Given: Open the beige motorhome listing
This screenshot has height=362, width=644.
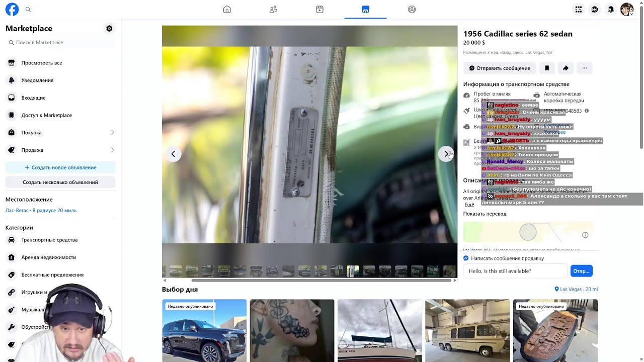Looking at the screenshot, I should coord(467,330).
